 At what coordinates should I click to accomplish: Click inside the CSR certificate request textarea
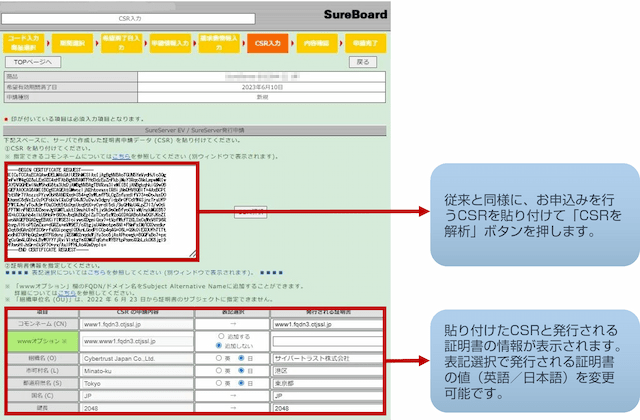pos(100,212)
